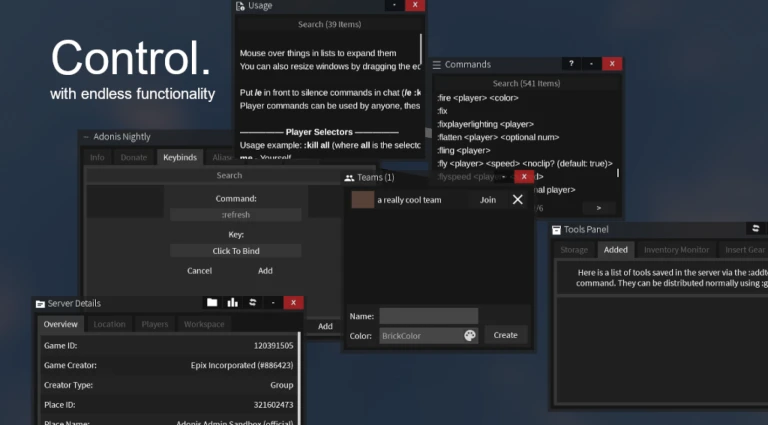This screenshot has width=768, height=425.
Task: Click the Create team button
Action: (x=505, y=335)
